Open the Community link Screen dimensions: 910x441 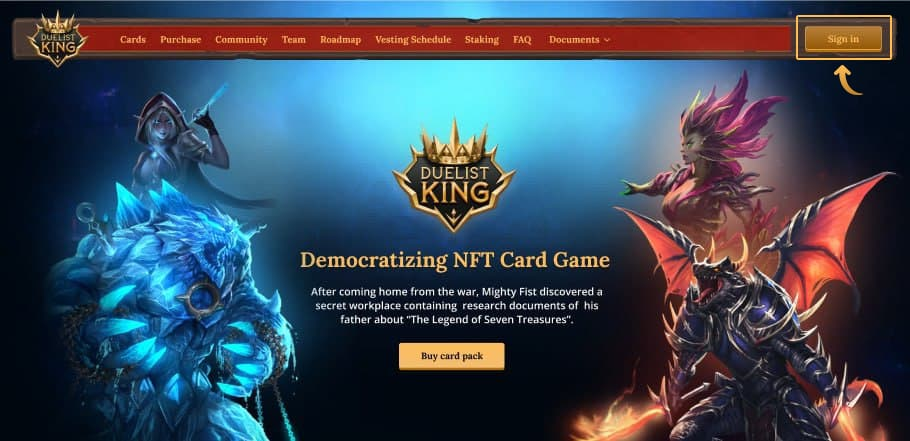[241, 39]
